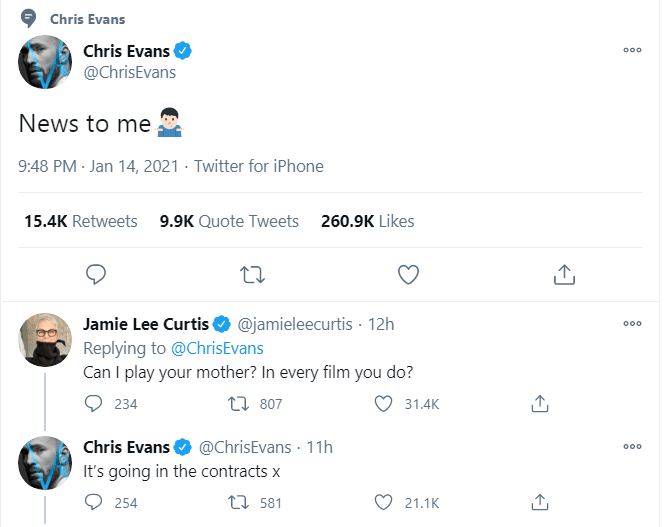Reply to Chris Evans' main tweet
Image resolution: width=668 pixels, height=527 pixels.
pyautogui.click(x=96, y=273)
